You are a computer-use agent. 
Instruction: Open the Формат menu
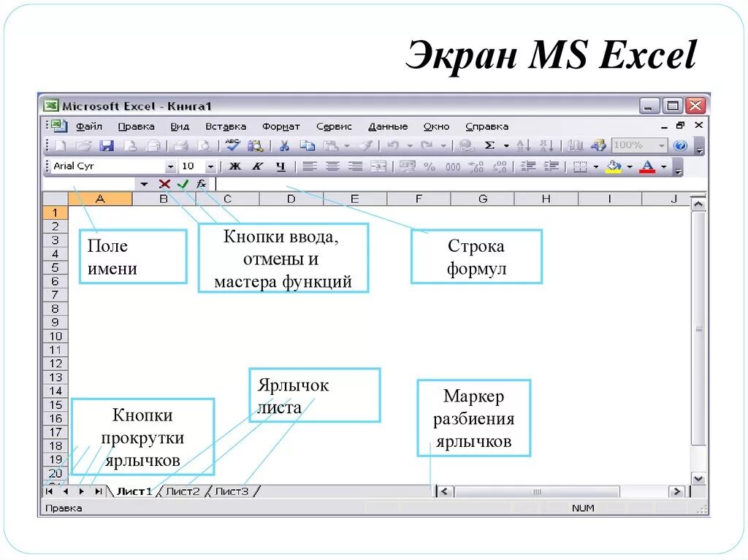281,126
